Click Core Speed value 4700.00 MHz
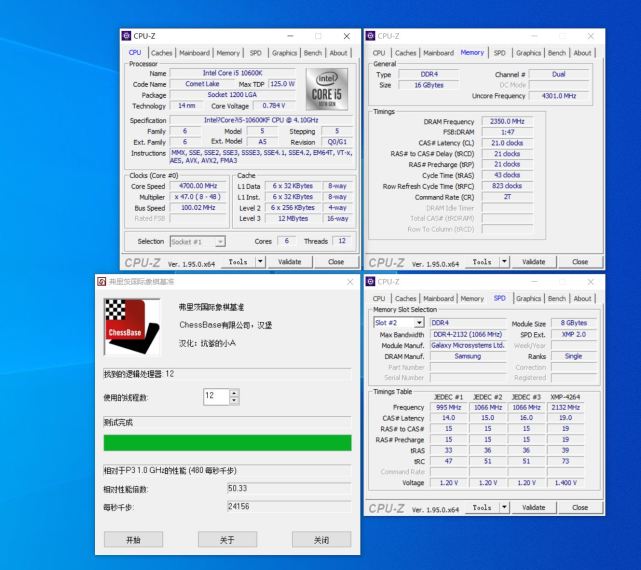Viewport: 641px width, 570px height. 198,186
